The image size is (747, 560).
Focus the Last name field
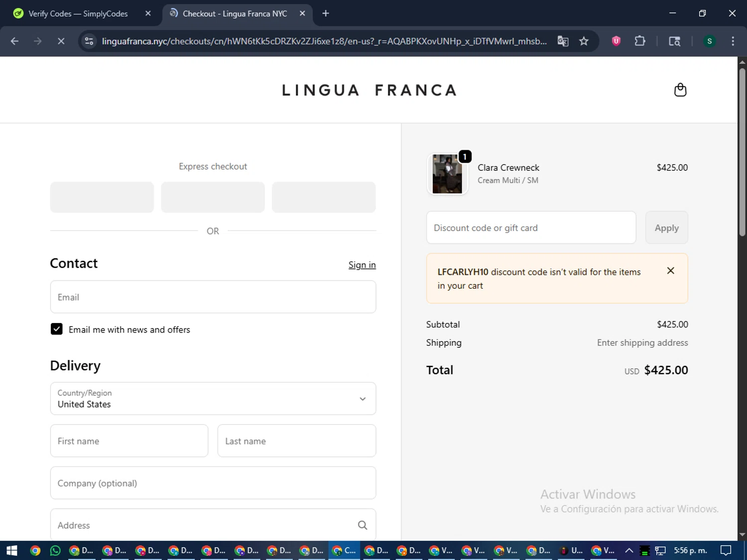[x=297, y=441]
